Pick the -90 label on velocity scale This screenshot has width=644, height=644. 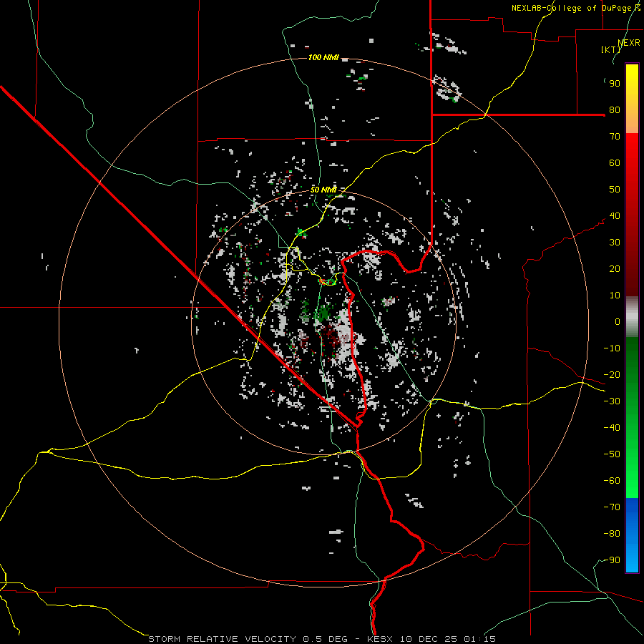pyautogui.click(x=612, y=560)
